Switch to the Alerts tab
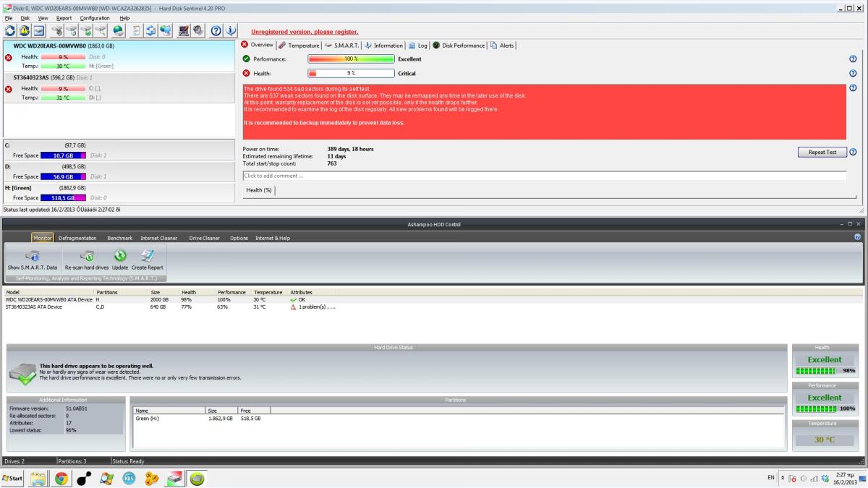This screenshot has width=868, height=488. point(502,46)
